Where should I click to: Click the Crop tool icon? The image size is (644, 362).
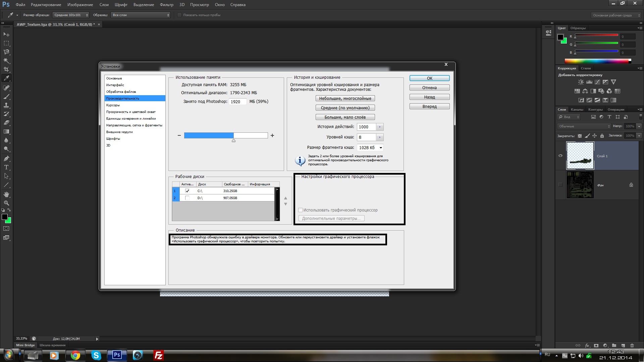pos(6,69)
